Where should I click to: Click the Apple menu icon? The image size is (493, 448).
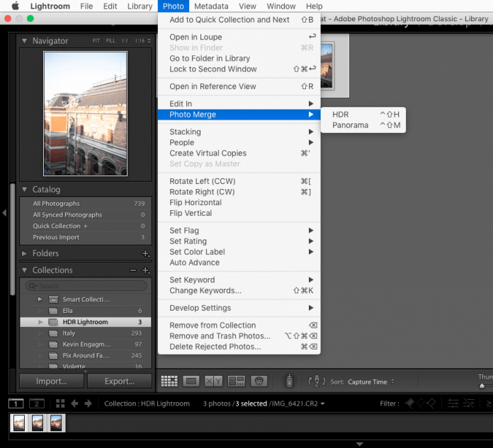pyautogui.click(x=15, y=6)
